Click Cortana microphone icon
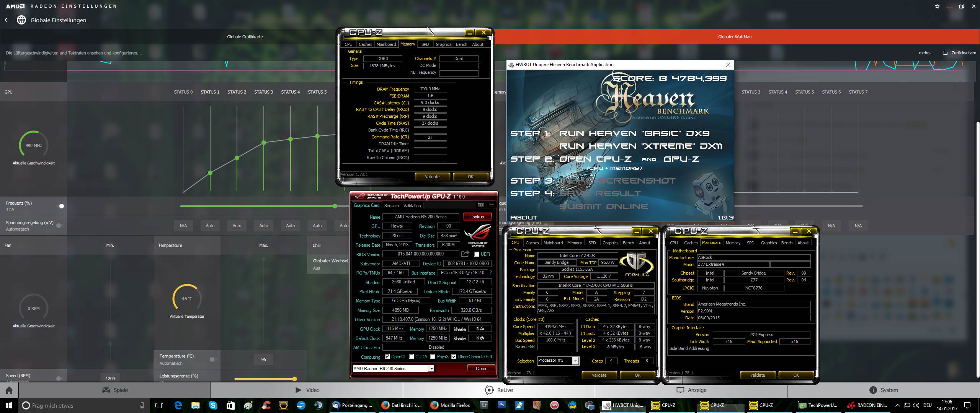This screenshot has width=980, height=413. [x=142, y=405]
